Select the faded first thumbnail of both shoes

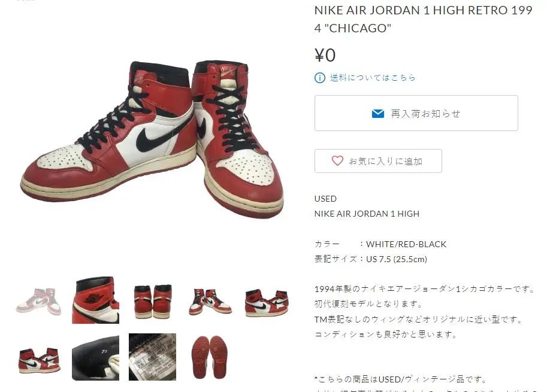click(x=39, y=300)
